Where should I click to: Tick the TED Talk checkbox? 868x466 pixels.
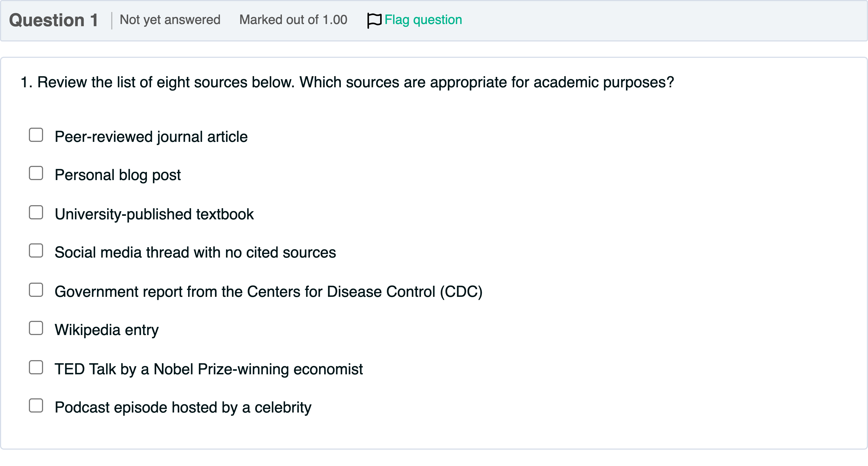36,368
